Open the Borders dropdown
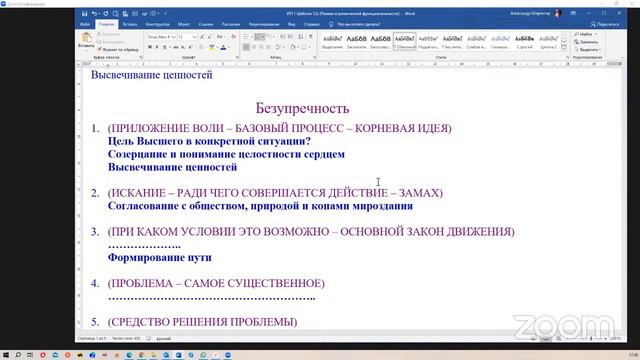The image size is (640, 360). tap(308, 47)
